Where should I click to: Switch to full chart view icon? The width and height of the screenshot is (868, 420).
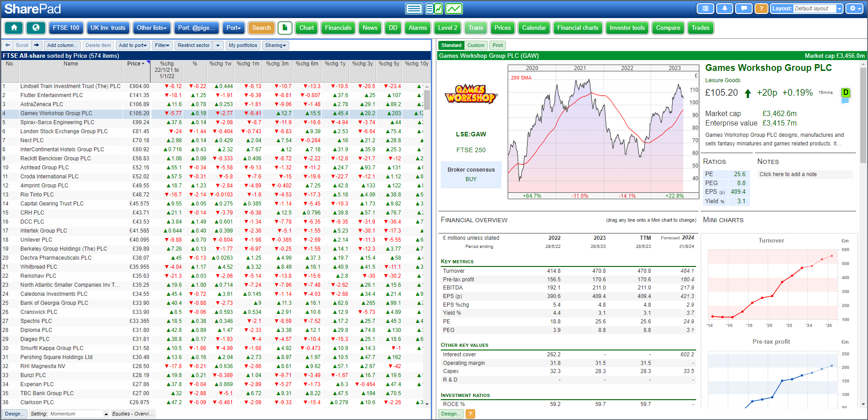pyautogui.click(x=454, y=9)
